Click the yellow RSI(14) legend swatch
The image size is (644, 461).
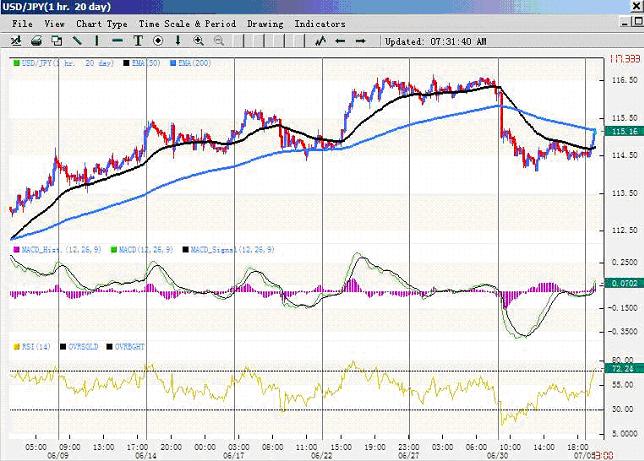coord(14,346)
